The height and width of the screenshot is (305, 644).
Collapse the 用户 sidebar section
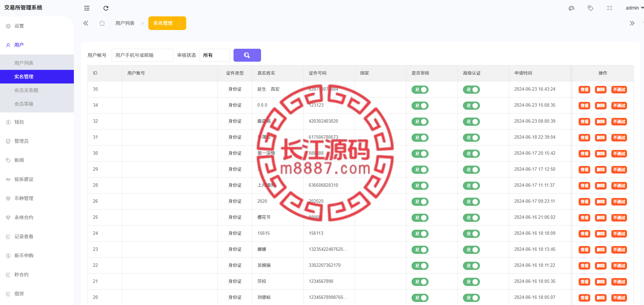coord(37,45)
